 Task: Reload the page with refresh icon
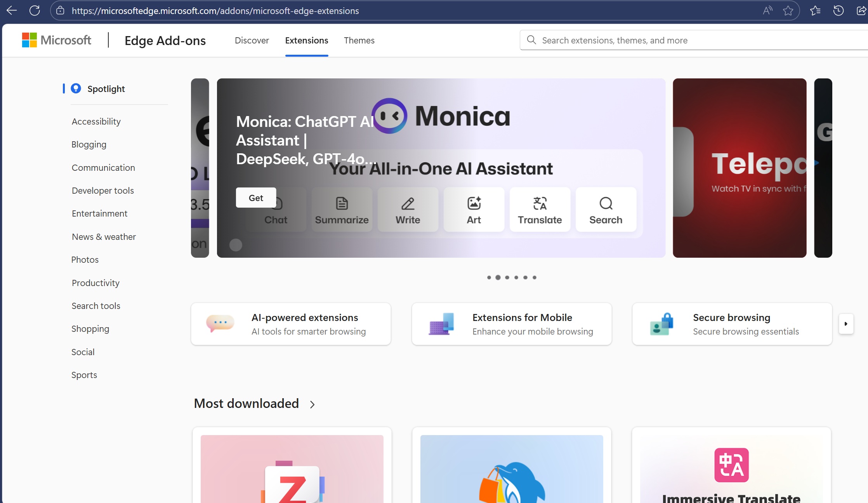tap(35, 10)
